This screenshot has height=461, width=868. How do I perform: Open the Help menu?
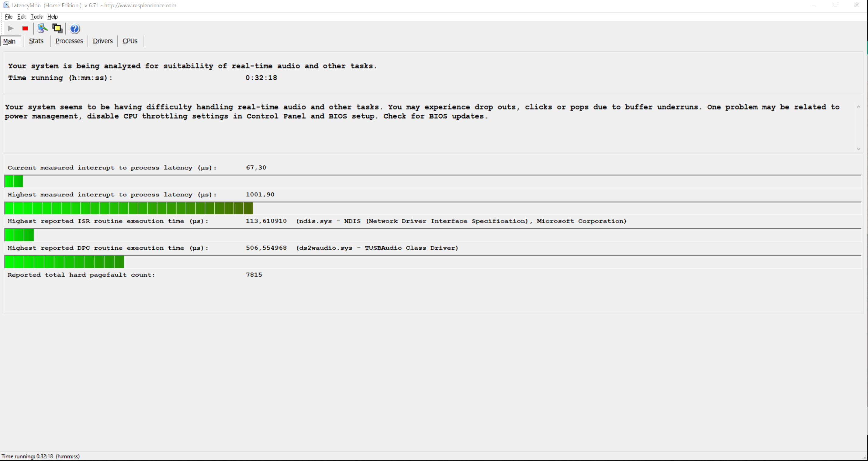[52, 17]
